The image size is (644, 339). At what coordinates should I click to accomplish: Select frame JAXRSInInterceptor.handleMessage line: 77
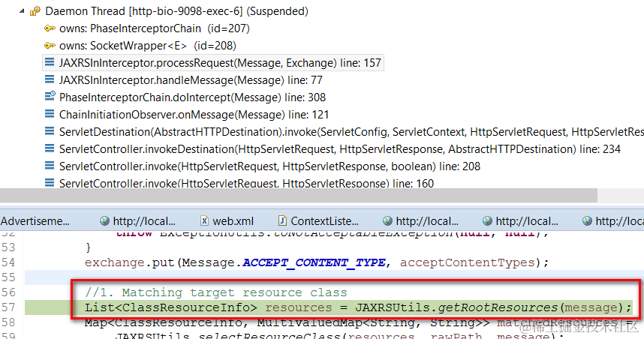click(191, 80)
